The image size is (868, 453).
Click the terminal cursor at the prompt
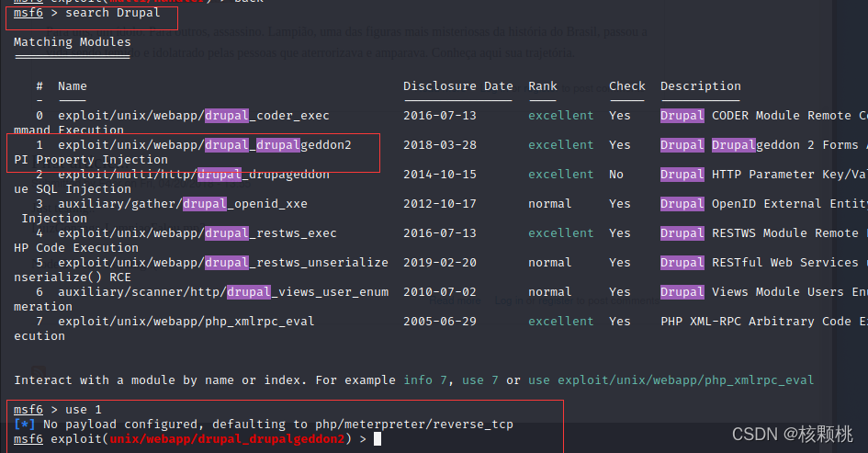(378, 439)
